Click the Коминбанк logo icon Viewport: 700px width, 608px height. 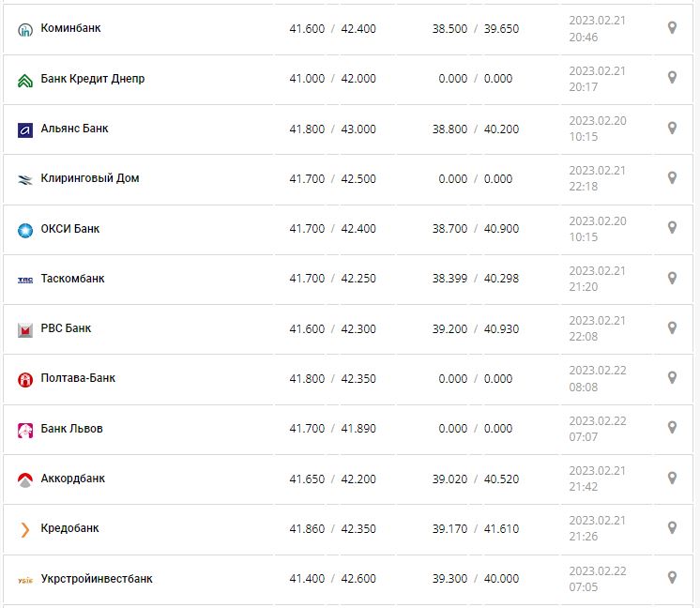pyautogui.click(x=25, y=29)
